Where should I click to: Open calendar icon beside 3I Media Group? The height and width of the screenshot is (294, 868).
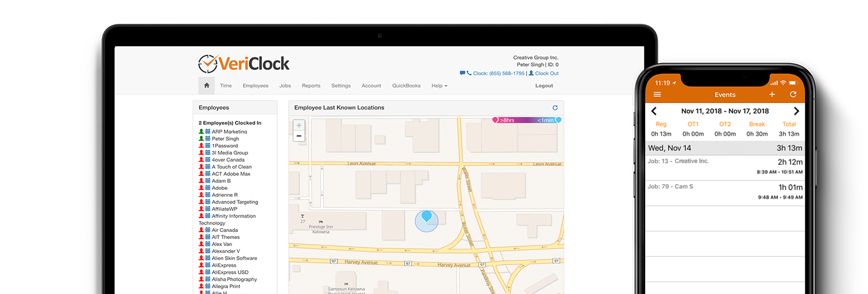pyautogui.click(x=208, y=153)
